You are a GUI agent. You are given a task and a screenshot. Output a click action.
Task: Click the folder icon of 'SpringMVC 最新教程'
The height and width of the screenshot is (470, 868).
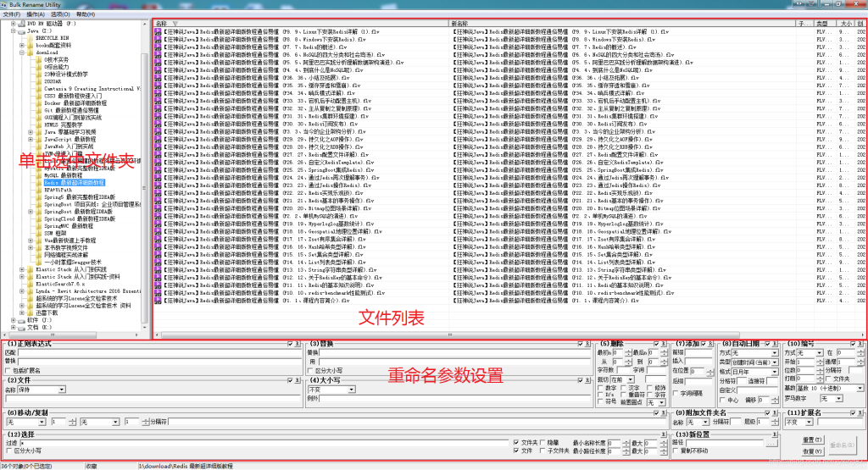click(39, 226)
